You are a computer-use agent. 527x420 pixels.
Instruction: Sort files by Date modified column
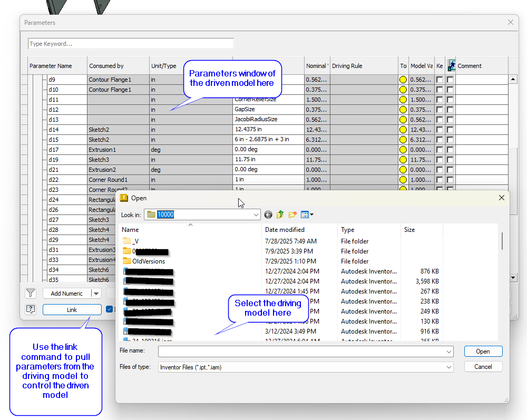click(x=299, y=230)
